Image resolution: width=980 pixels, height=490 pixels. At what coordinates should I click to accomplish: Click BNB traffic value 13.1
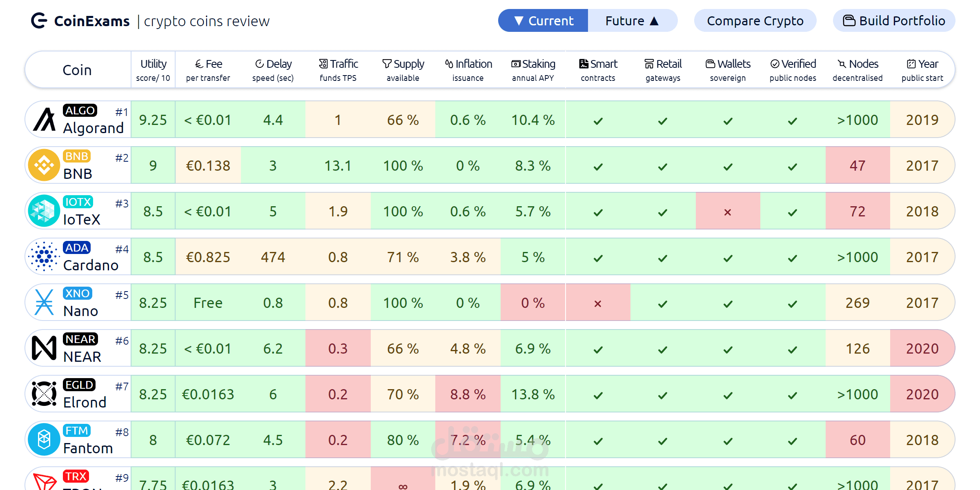pos(338,165)
